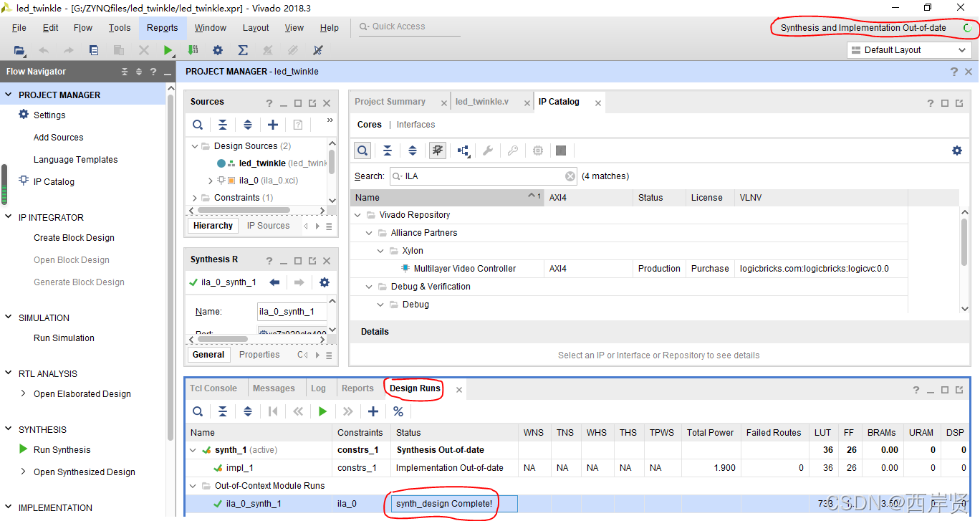Click the last icon in main toolbar
This screenshot has width=980, height=521.
click(x=318, y=50)
